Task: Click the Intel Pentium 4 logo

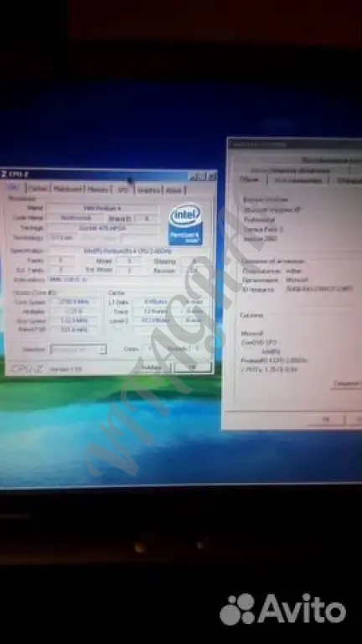Action: coord(186,226)
